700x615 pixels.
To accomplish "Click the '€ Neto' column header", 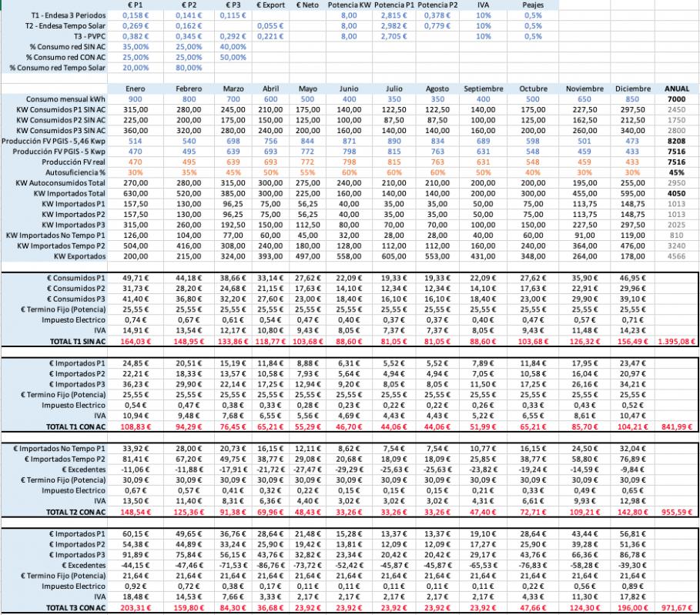I will click(307, 5).
